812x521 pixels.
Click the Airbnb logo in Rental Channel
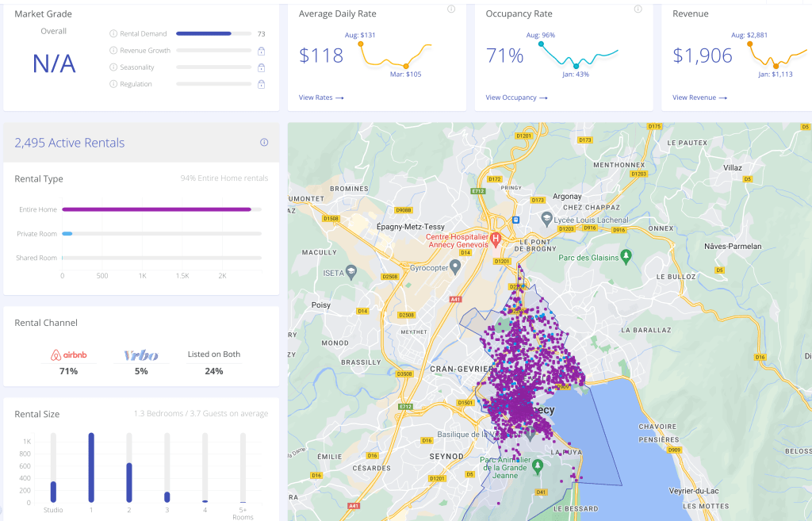click(68, 355)
